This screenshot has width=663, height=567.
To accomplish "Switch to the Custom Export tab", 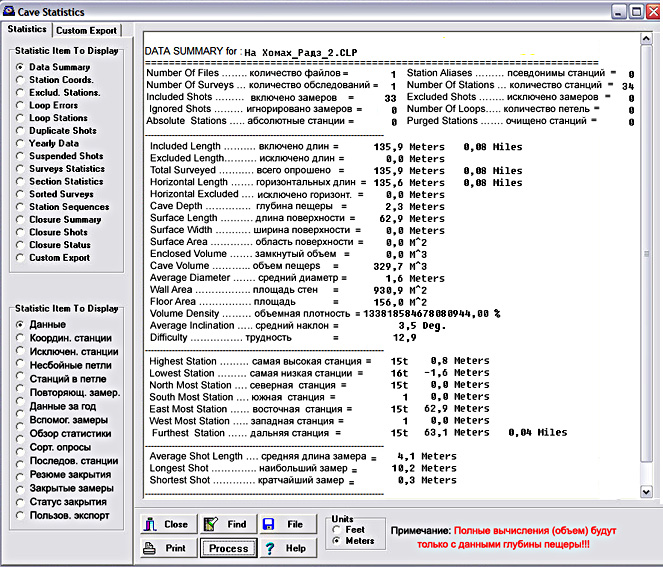I will point(87,30).
